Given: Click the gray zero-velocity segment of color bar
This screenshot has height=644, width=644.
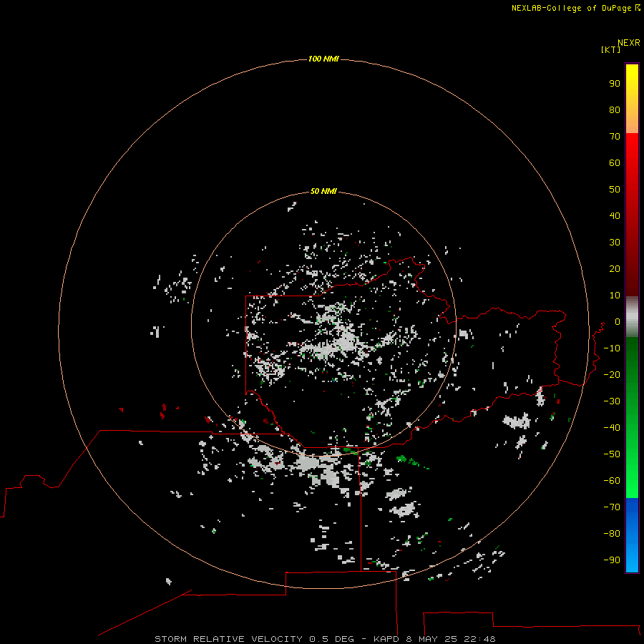Looking at the screenshot, I should pos(632,317).
